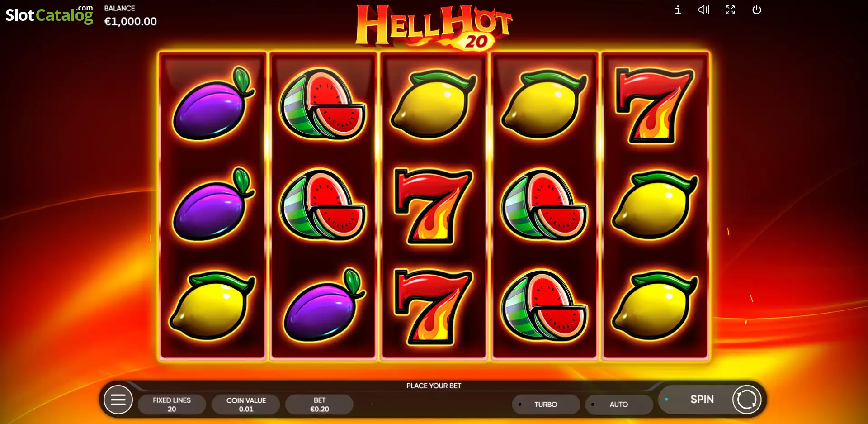Toggle Auto spin
Image resolution: width=868 pixels, height=424 pixels.
tap(618, 404)
